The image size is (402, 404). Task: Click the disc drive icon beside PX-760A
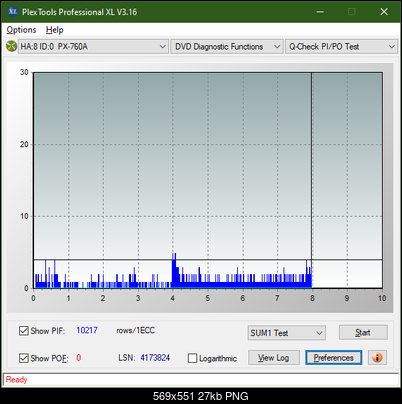[11, 46]
